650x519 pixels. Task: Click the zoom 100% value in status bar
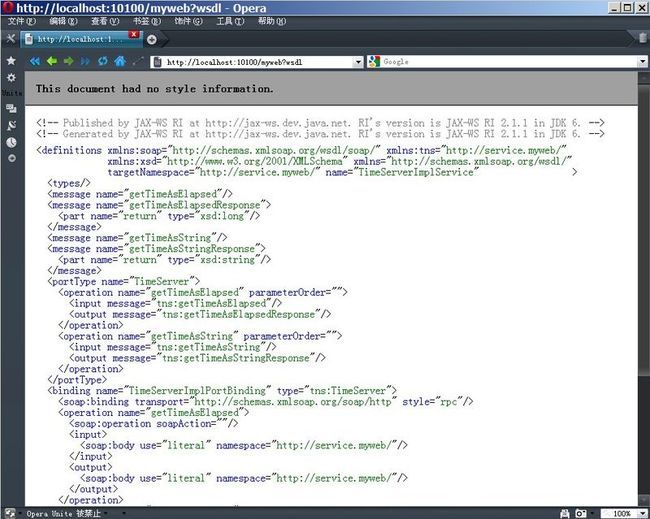(x=621, y=514)
